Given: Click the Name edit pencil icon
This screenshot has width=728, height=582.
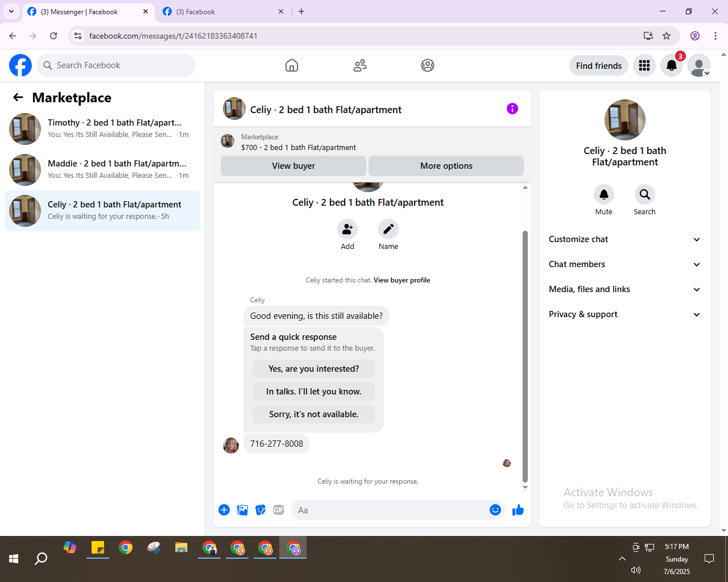Looking at the screenshot, I should [388, 229].
